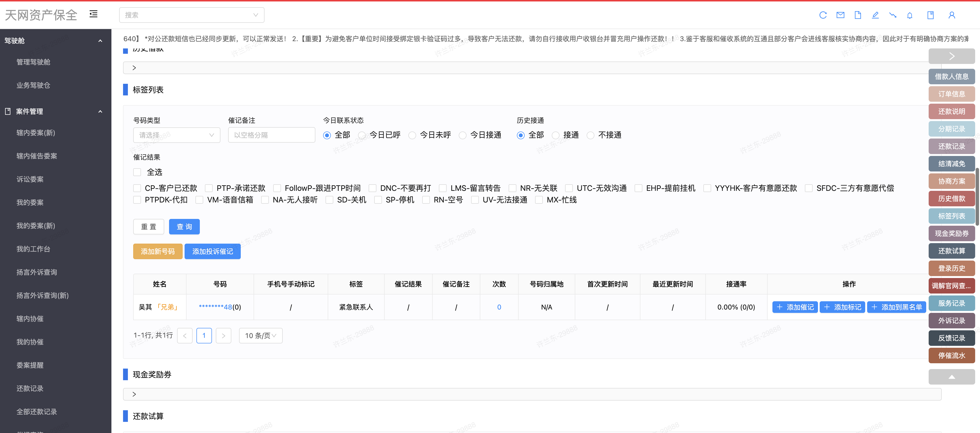Tick the 全选 checkbox under 催记结果

click(x=137, y=172)
